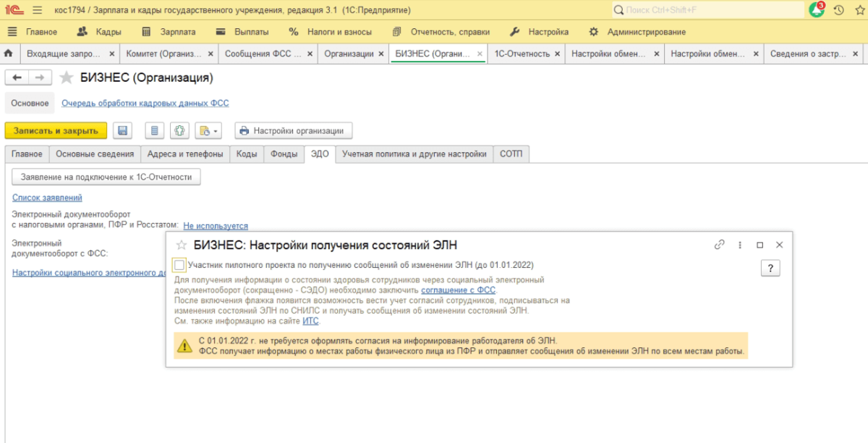Open Очередь обработки кадровых данных ФСС link

(145, 104)
